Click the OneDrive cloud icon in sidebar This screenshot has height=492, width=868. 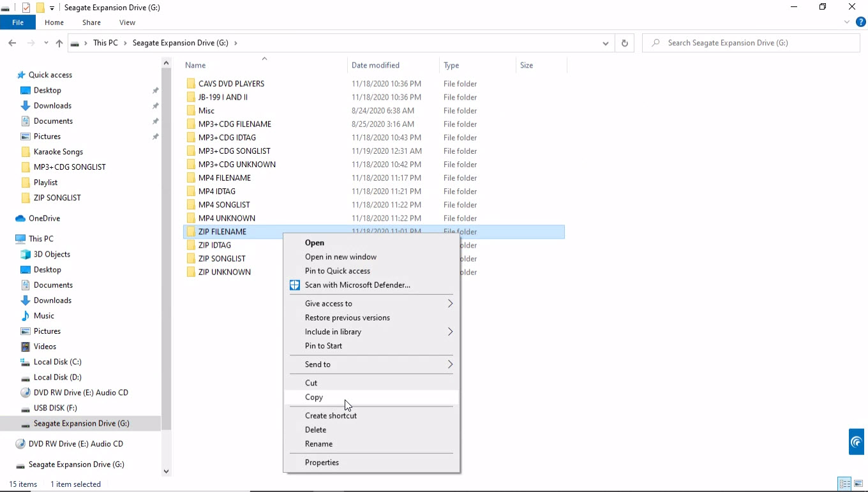pos(20,218)
